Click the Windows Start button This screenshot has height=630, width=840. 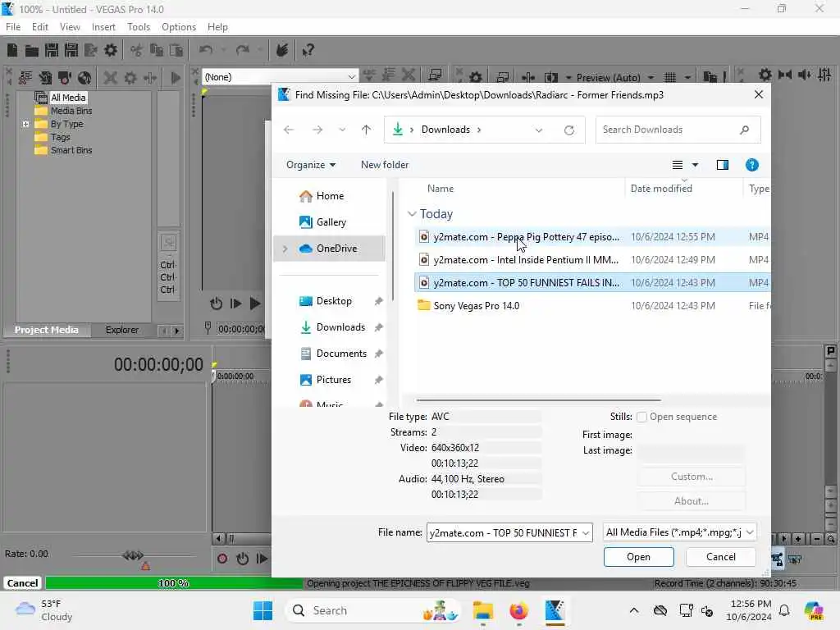pyautogui.click(x=262, y=610)
